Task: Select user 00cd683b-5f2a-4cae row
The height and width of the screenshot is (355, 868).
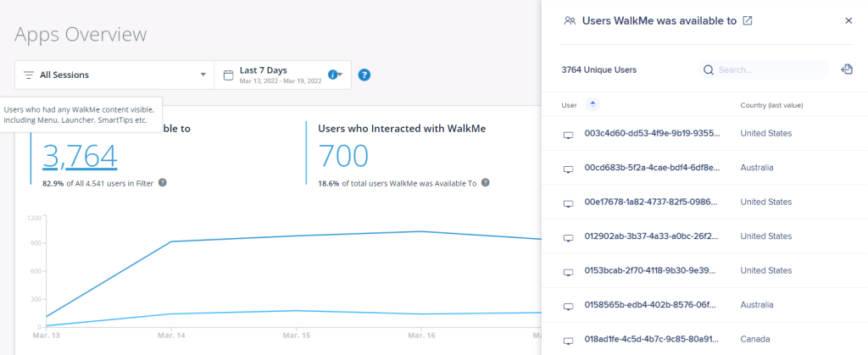Action: (x=653, y=168)
